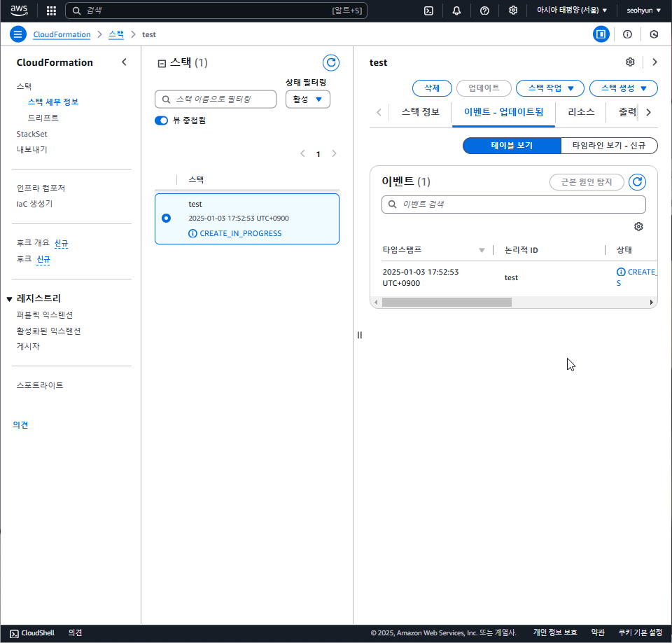Focus the stack name filter field

coord(216,99)
